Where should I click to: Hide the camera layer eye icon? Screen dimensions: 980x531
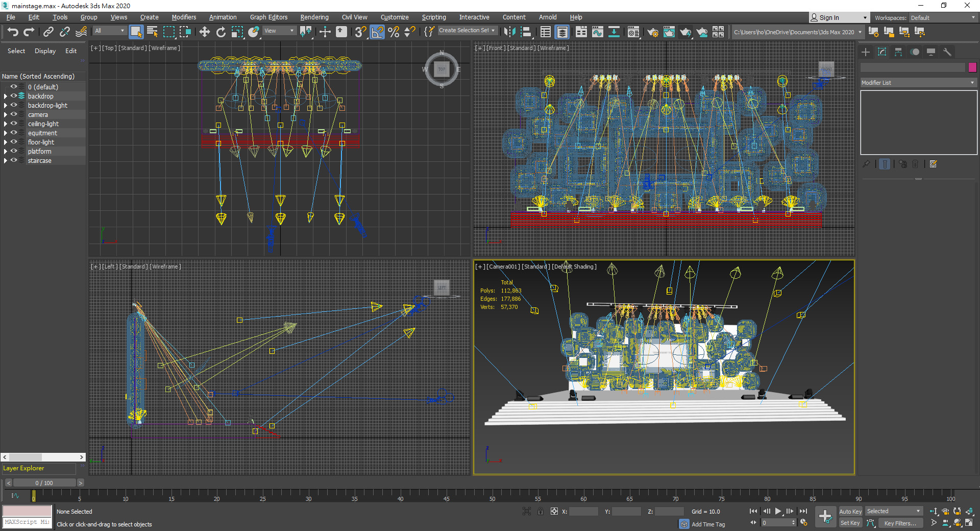click(x=14, y=114)
